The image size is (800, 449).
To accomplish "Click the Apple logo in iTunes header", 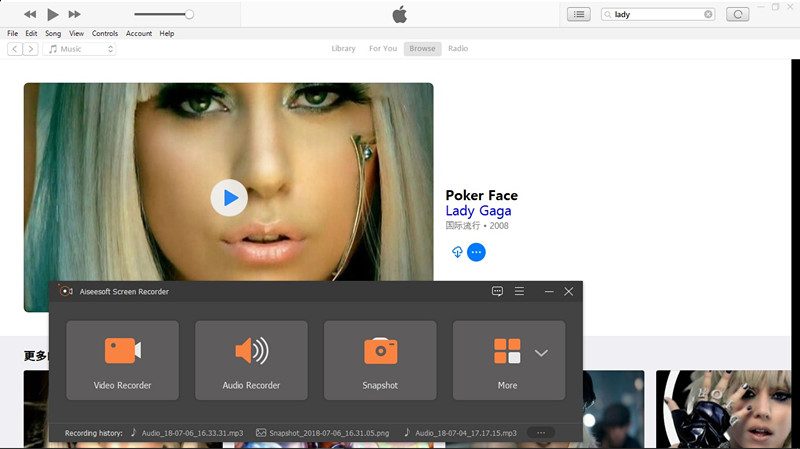I will 399,14.
